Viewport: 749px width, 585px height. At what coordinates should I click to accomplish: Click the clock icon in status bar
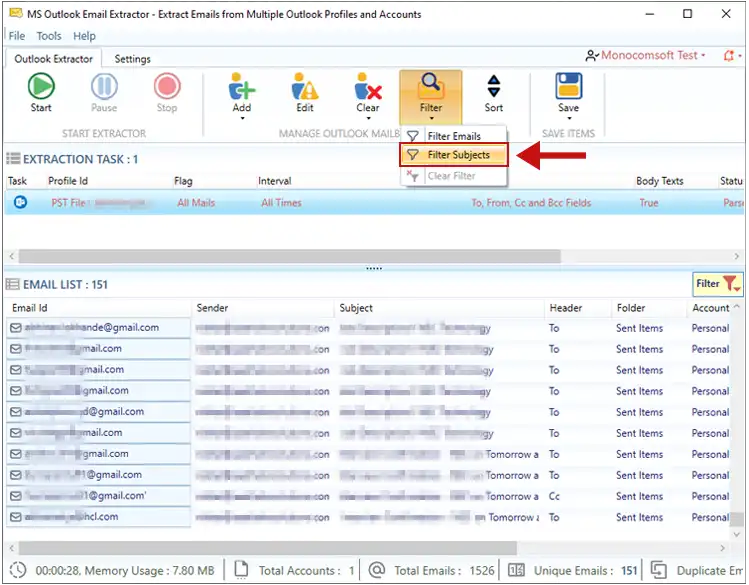click(18, 570)
